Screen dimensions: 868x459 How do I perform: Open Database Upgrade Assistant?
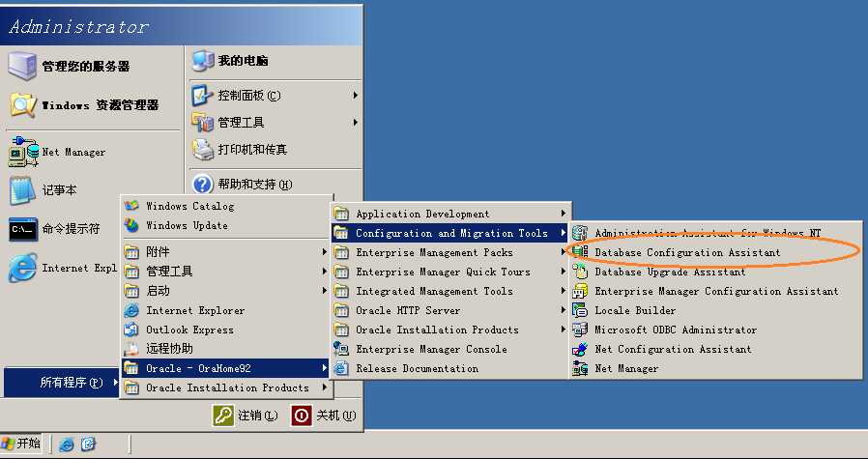pos(715,272)
